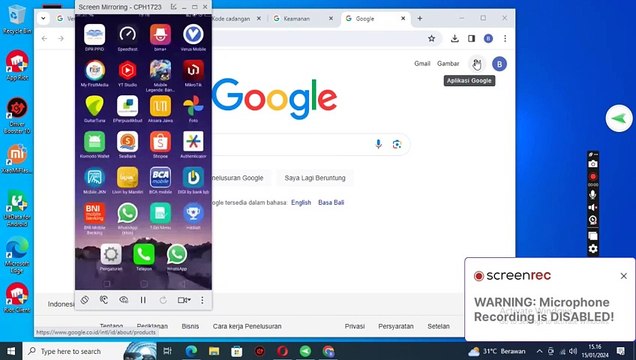
Task: Open Mobile Legends game icon
Action: pos(160,71)
